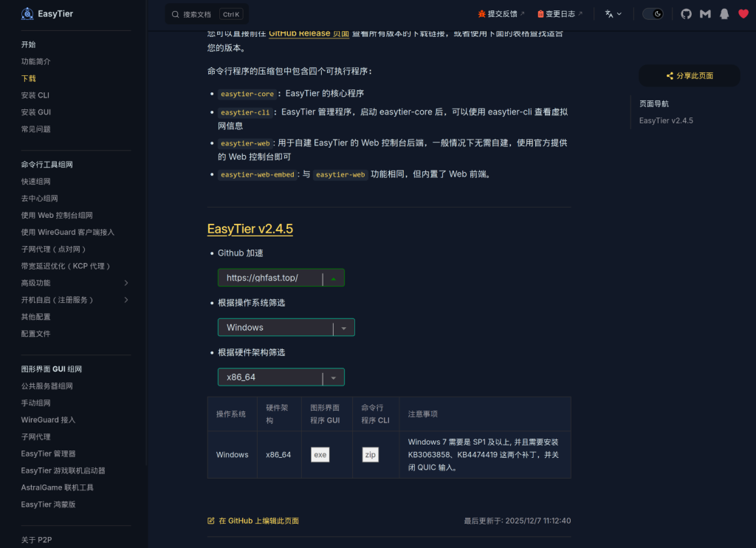The image size is (756, 548).
Task: Click the 分享此页面 share button
Action: (x=690, y=75)
